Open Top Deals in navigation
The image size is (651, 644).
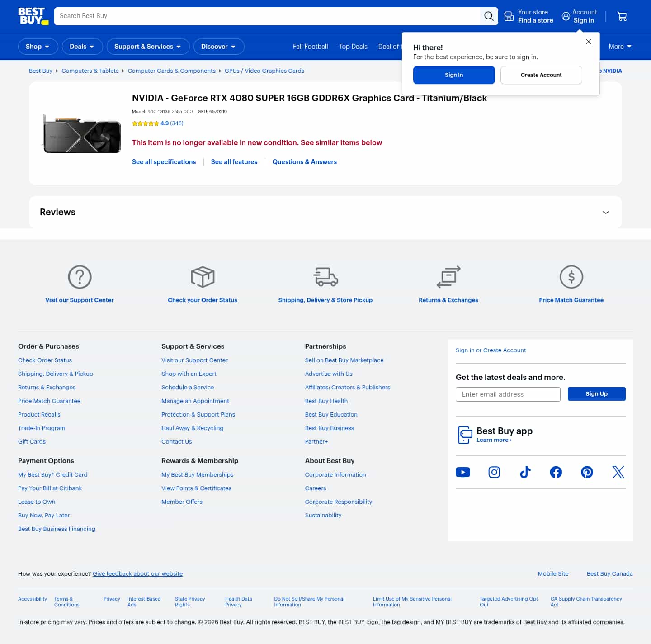coord(353,47)
